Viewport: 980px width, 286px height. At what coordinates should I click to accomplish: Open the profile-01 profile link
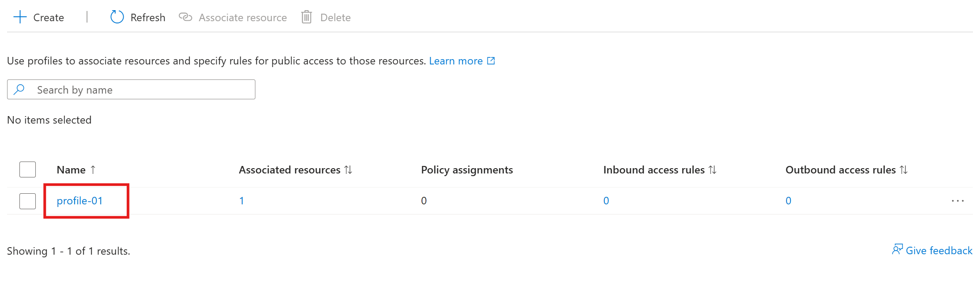(x=80, y=201)
